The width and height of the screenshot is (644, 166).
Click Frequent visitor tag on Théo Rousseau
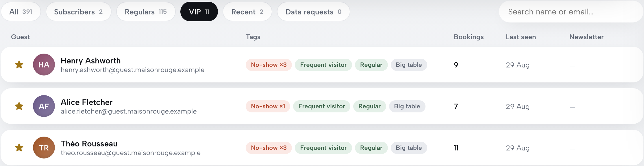click(x=323, y=148)
